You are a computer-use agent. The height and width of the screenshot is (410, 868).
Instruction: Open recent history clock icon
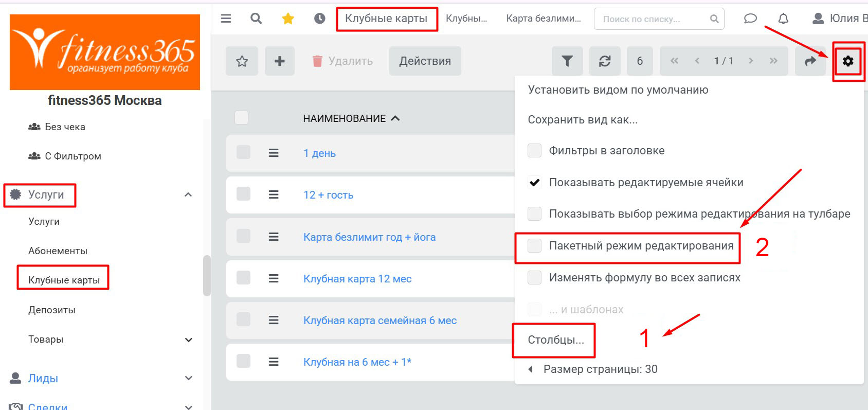320,19
